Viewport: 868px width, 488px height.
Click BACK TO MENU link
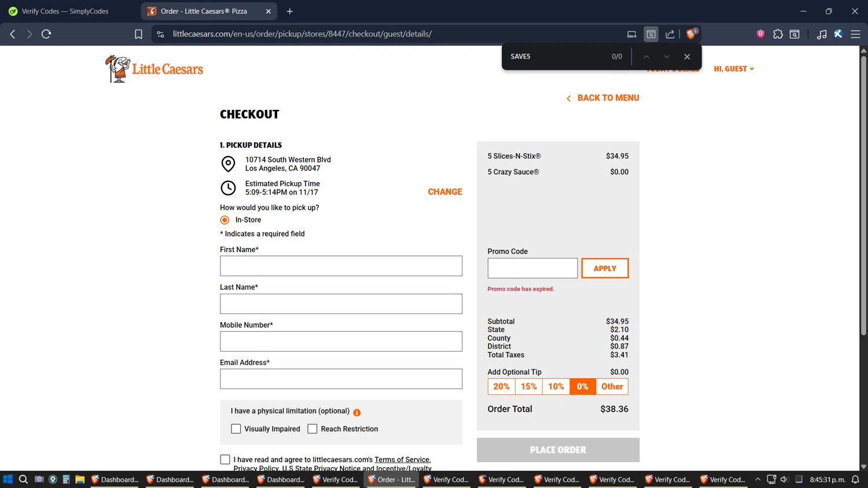(602, 98)
